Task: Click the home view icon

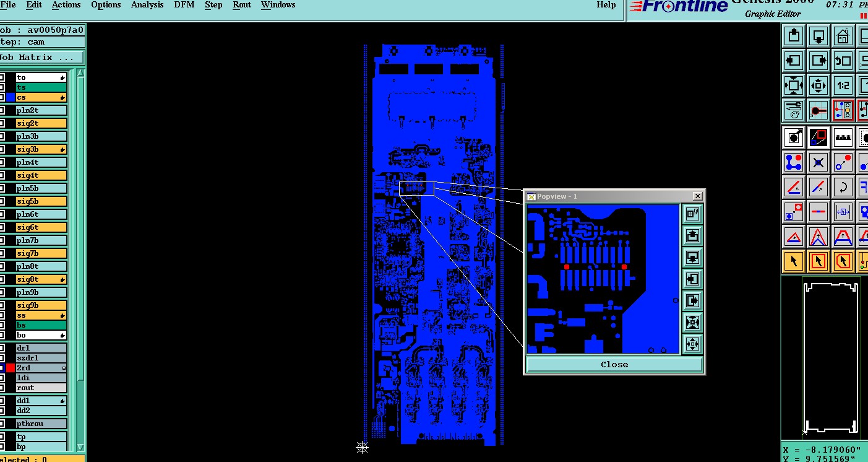Action: 843,36
